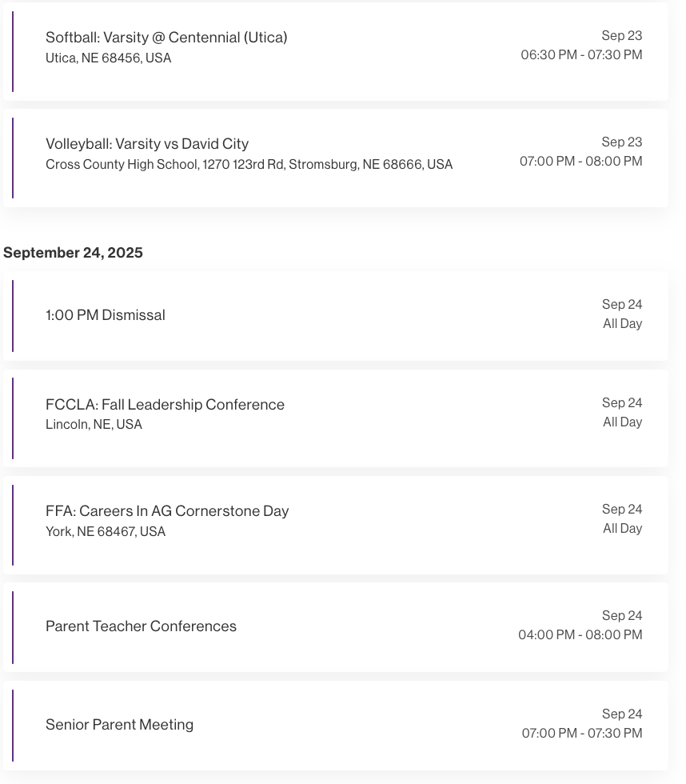Open the Parent Teacher Conferences event
Screen dimensions: 686x784
click(141, 626)
